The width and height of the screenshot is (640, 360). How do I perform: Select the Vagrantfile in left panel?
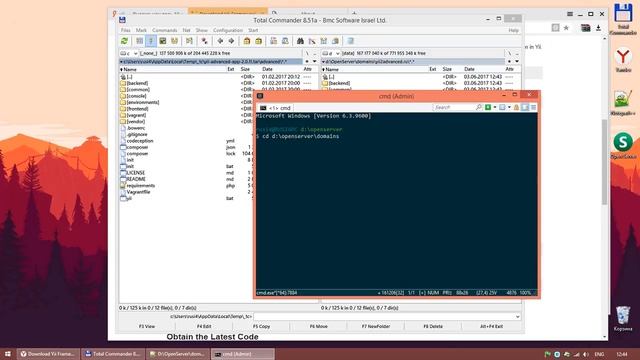point(138,192)
